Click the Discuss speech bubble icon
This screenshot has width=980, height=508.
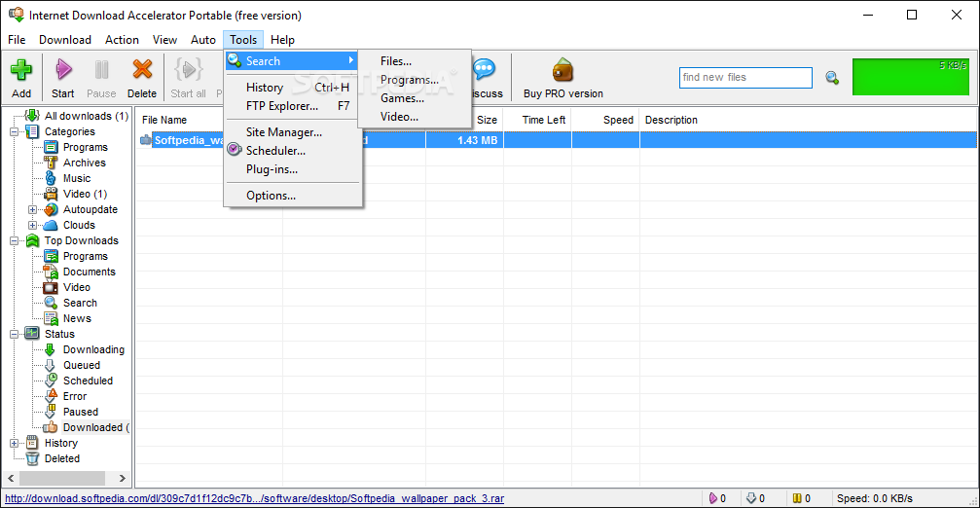485,69
